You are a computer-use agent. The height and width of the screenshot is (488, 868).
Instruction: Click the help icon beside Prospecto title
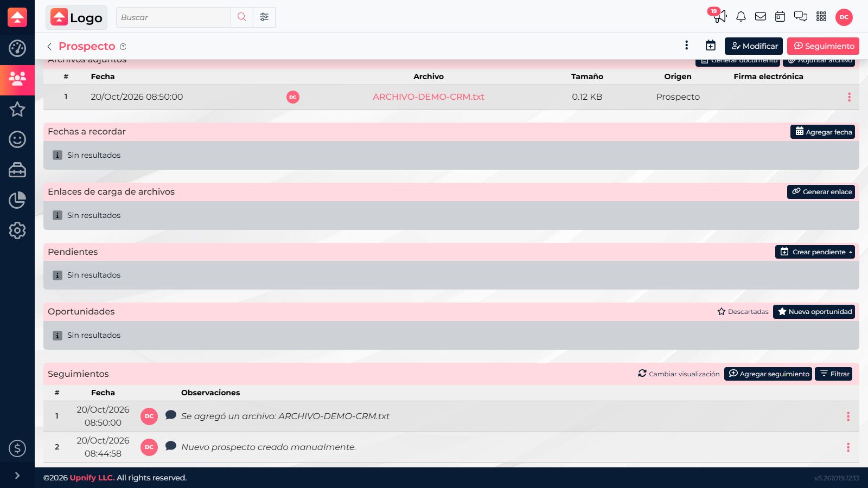(123, 47)
